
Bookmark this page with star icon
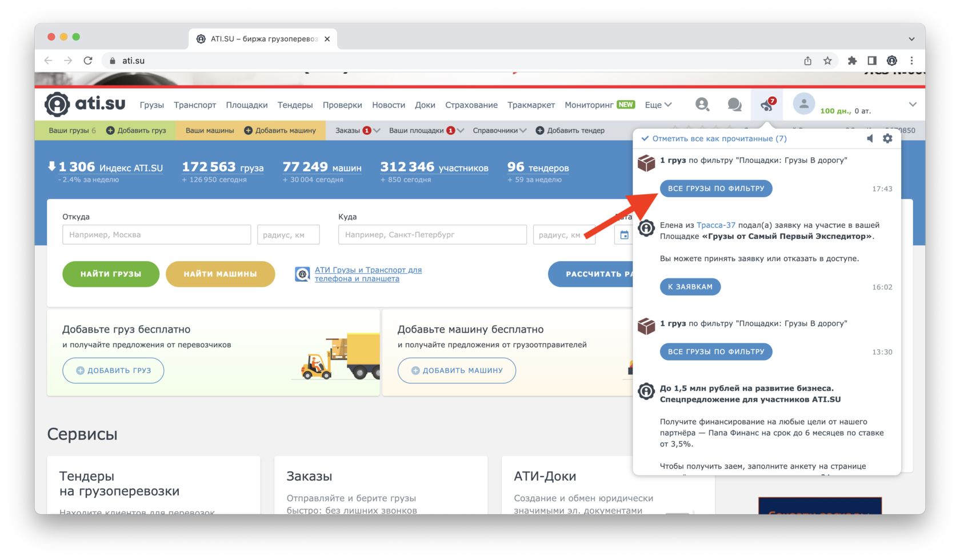click(x=827, y=61)
